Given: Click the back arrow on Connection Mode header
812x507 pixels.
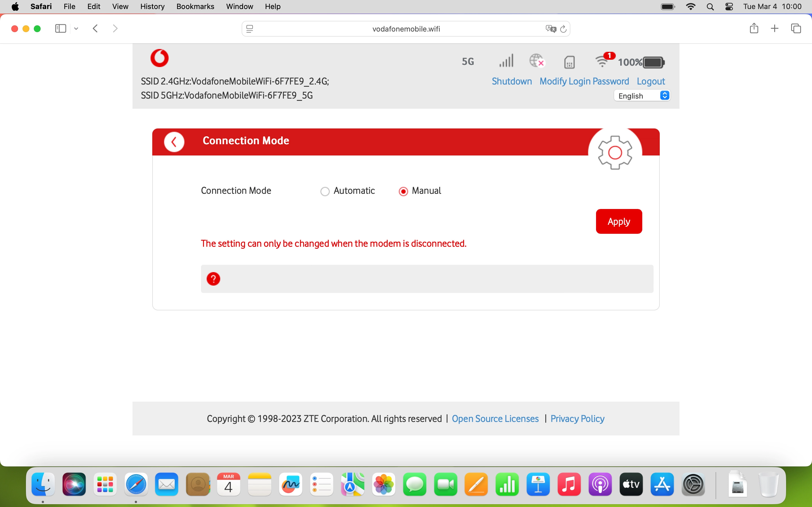Looking at the screenshot, I should [174, 141].
